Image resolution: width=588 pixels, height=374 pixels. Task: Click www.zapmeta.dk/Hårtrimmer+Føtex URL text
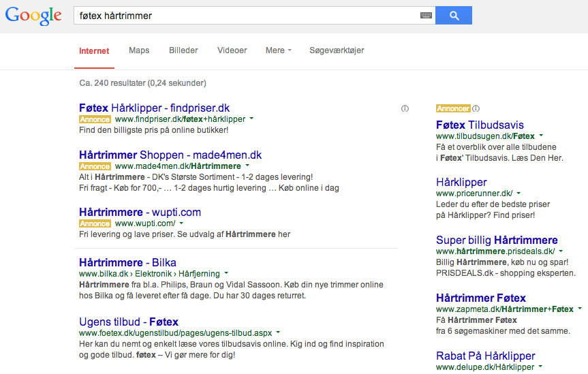pos(505,309)
